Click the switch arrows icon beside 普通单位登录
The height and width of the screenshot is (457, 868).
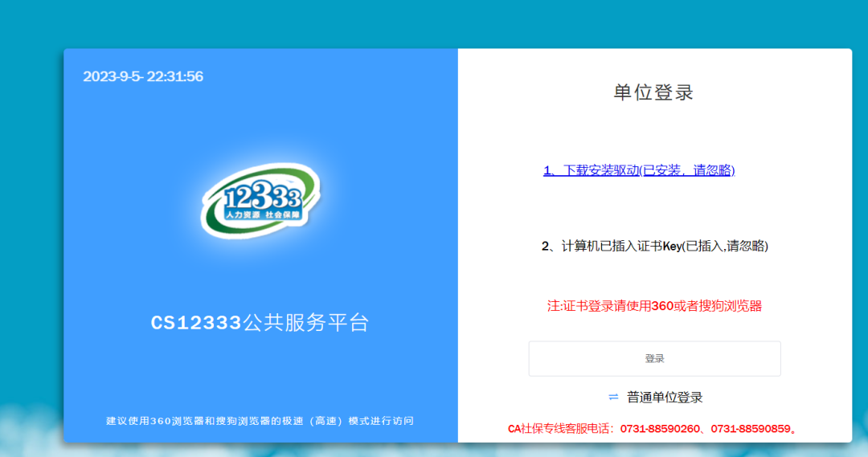[x=613, y=397]
